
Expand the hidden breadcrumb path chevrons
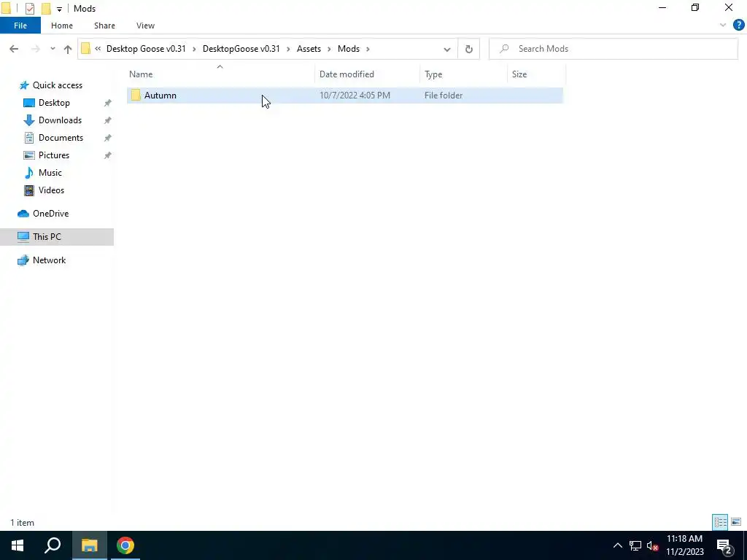[98, 49]
